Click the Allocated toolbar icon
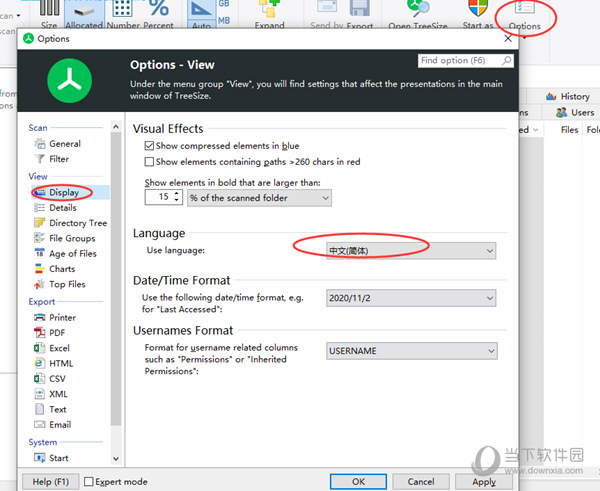 point(84,13)
